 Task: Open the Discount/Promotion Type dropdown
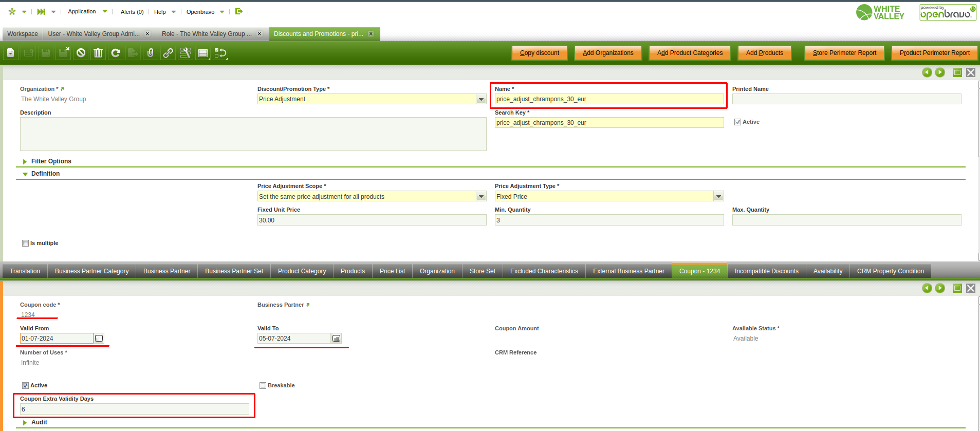(481, 100)
